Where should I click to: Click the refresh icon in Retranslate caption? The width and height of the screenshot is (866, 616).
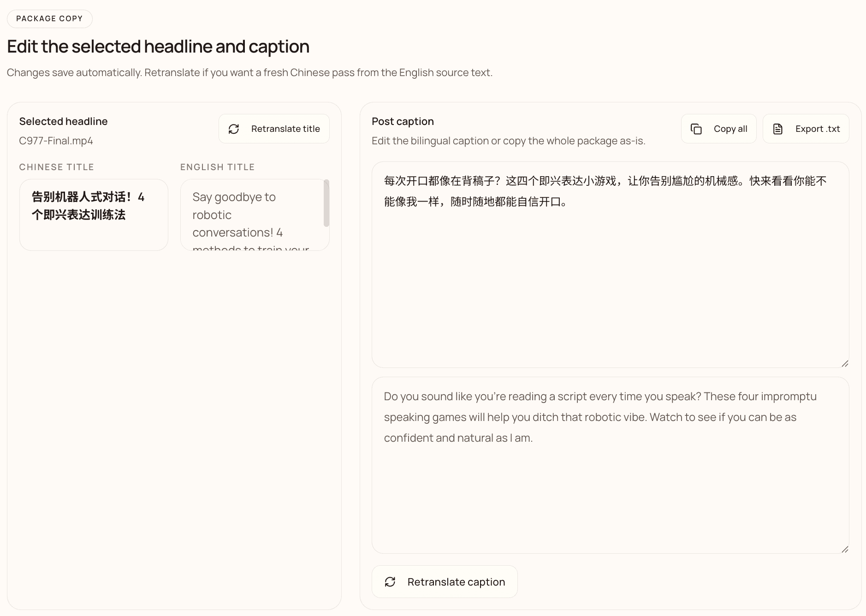[x=390, y=582]
